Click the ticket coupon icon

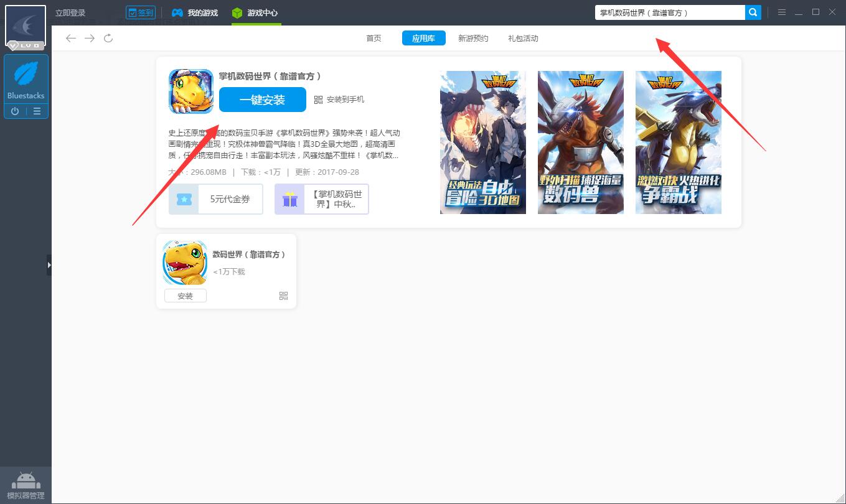tap(184, 199)
